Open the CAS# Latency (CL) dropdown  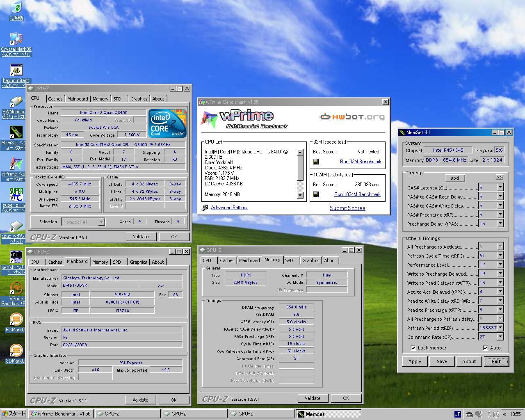(500, 187)
